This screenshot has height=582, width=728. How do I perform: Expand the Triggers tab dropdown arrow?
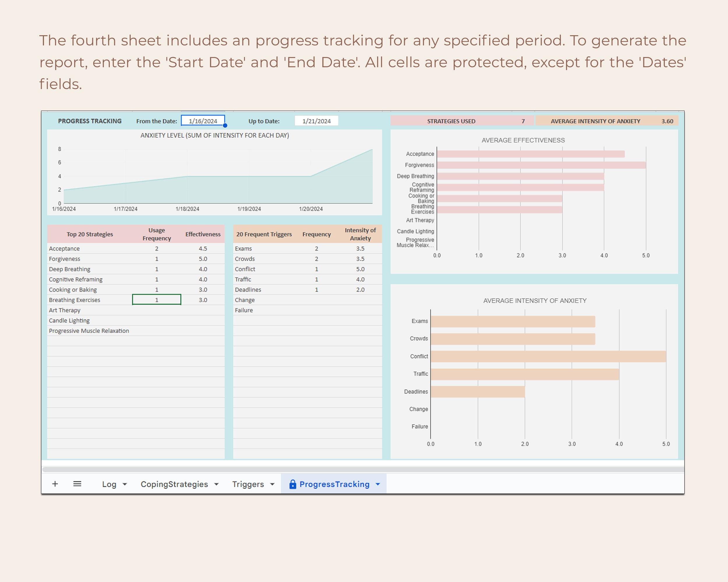click(x=272, y=484)
